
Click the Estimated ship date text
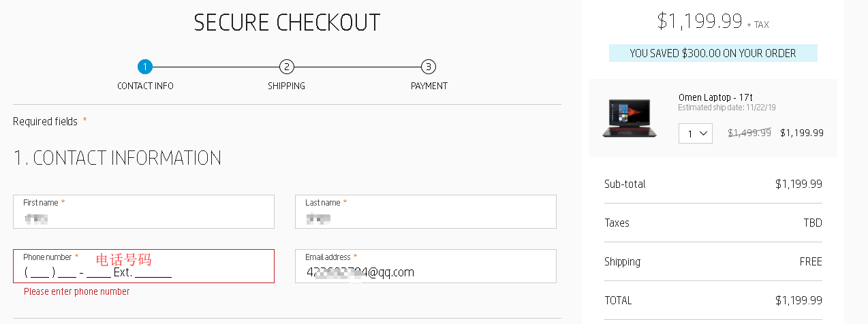726,108
